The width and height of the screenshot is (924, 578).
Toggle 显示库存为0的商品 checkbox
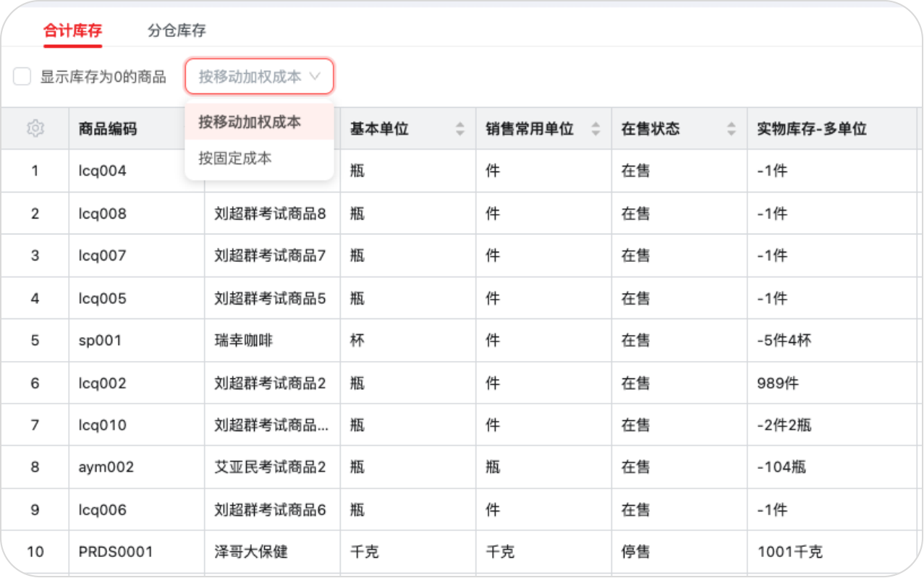coord(22,77)
